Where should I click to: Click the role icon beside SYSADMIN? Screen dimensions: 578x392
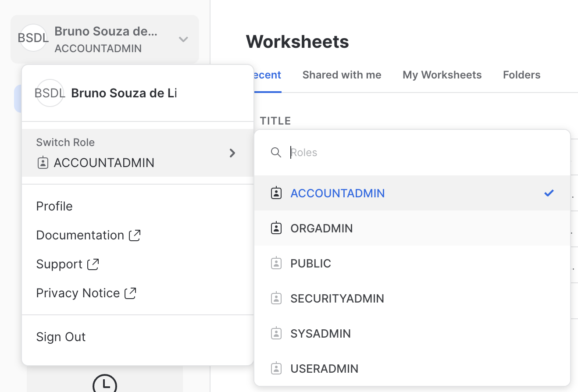(276, 334)
